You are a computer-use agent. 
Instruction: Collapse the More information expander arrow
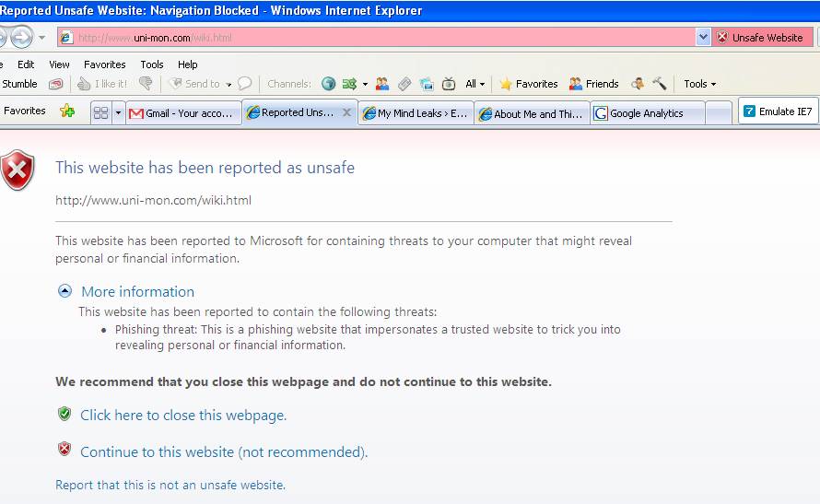click(x=64, y=291)
